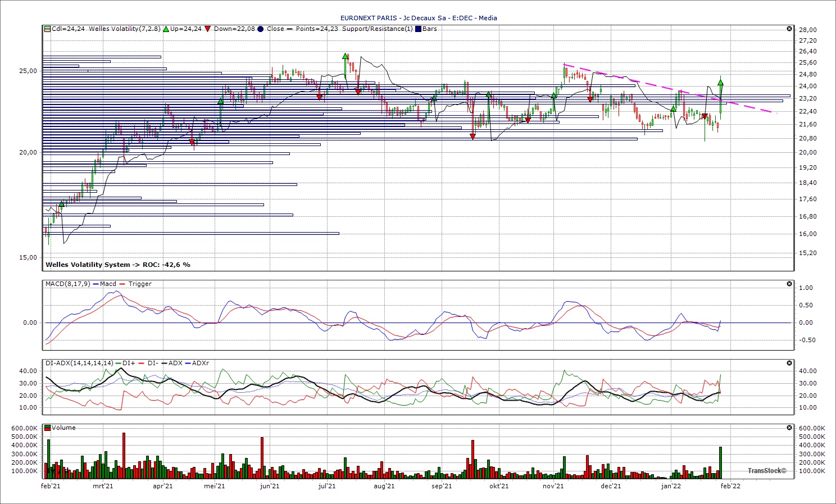
Task: Click the feb'21 date axis label
Action: [x=51, y=486]
